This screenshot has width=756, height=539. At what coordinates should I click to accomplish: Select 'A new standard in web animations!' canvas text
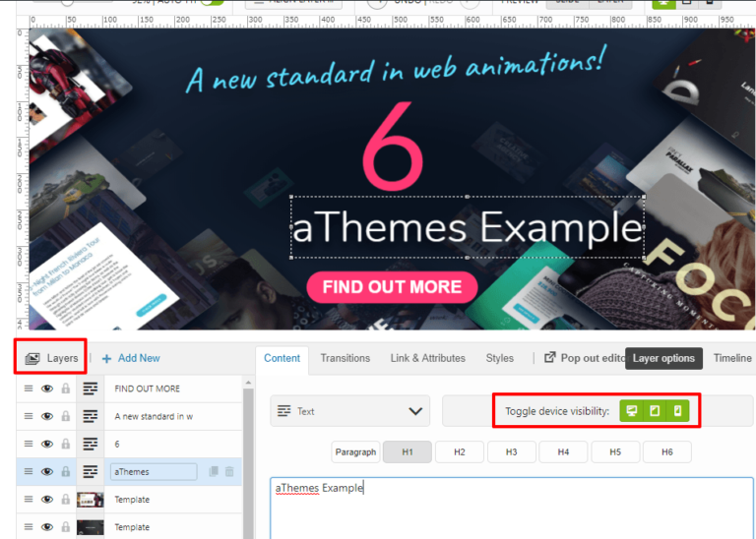tap(395, 70)
